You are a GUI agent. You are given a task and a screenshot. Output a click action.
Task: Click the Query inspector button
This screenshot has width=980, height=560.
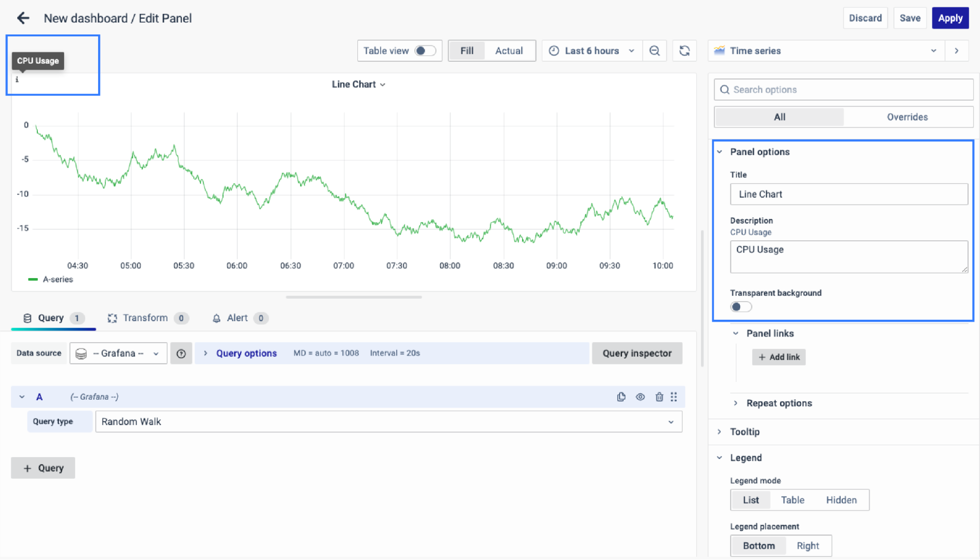click(636, 354)
